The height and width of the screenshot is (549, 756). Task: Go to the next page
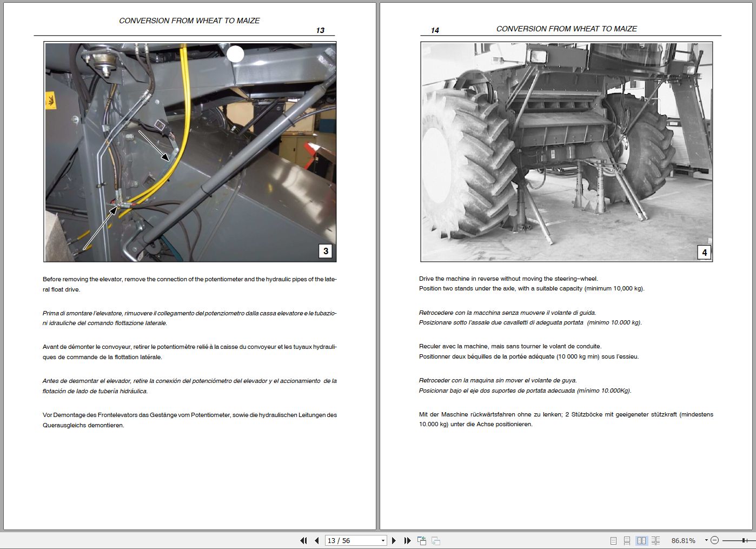click(394, 540)
